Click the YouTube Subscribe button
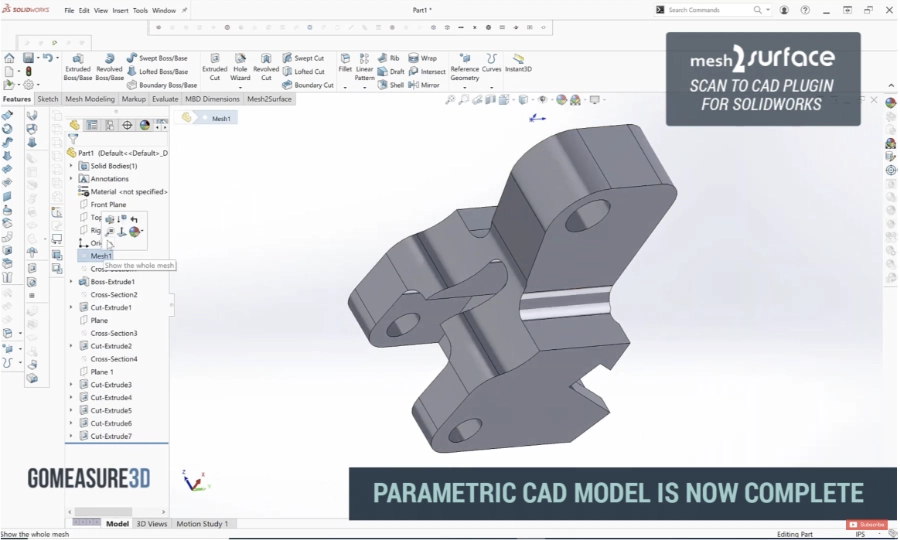Screen dimensions: 900x540 point(867,524)
